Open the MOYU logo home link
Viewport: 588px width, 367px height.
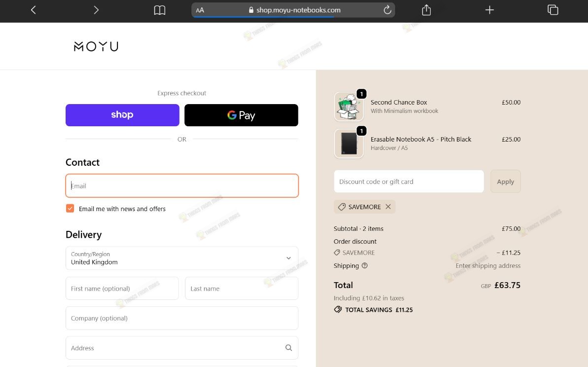96,46
